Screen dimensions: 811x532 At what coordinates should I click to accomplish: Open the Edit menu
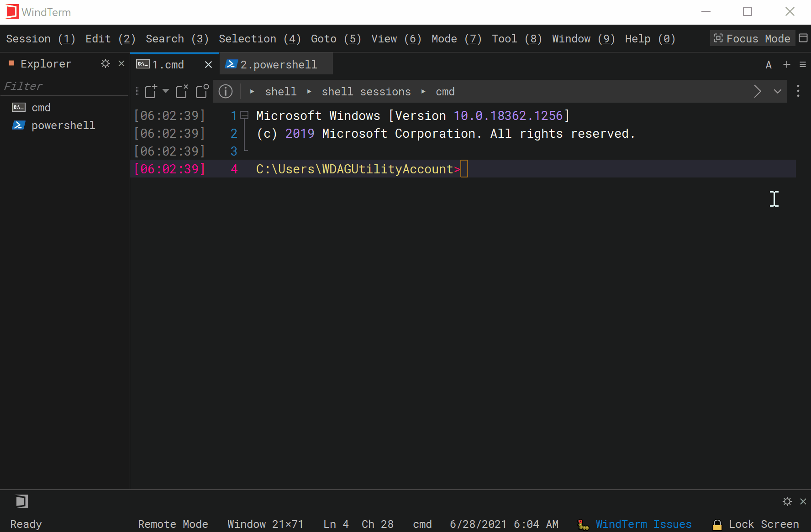click(x=111, y=39)
